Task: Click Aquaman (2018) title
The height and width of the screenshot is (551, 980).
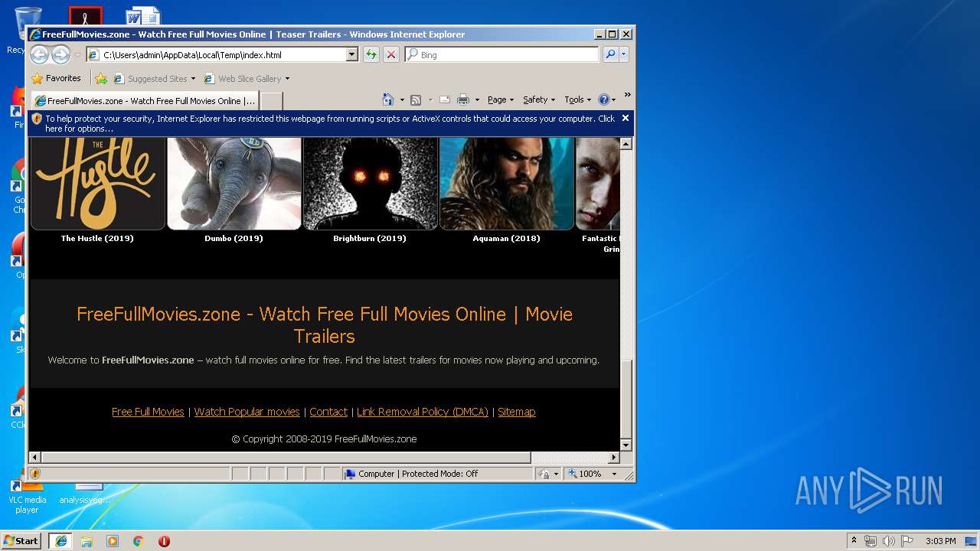Action: (x=506, y=238)
